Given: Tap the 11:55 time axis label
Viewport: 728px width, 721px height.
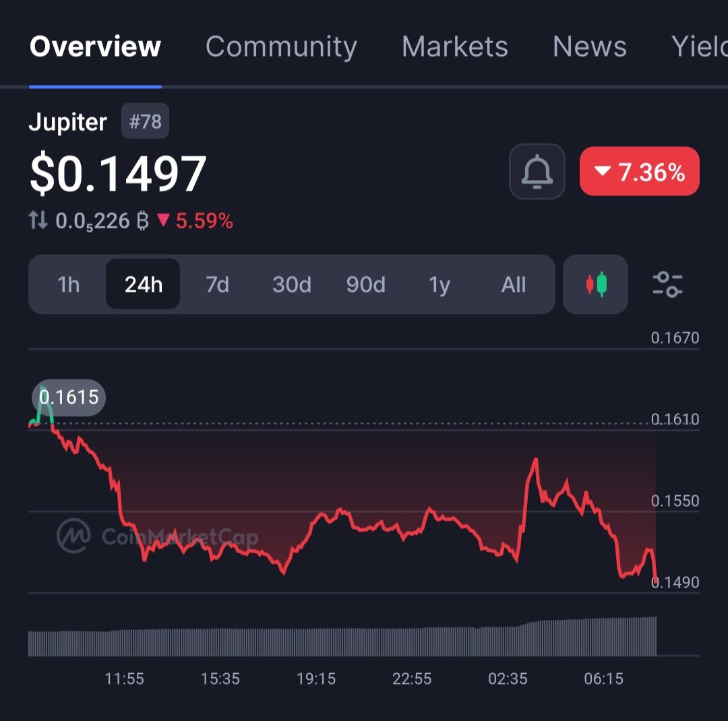Looking at the screenshot, I should [x=125, y=679].
